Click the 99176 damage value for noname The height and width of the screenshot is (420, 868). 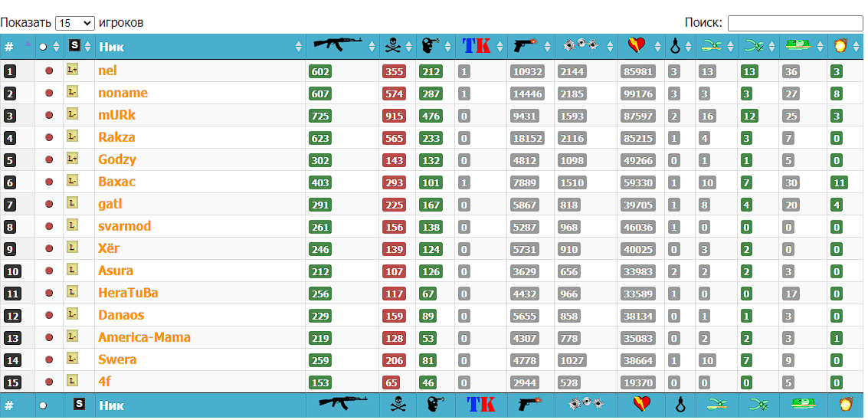[637, 94]
